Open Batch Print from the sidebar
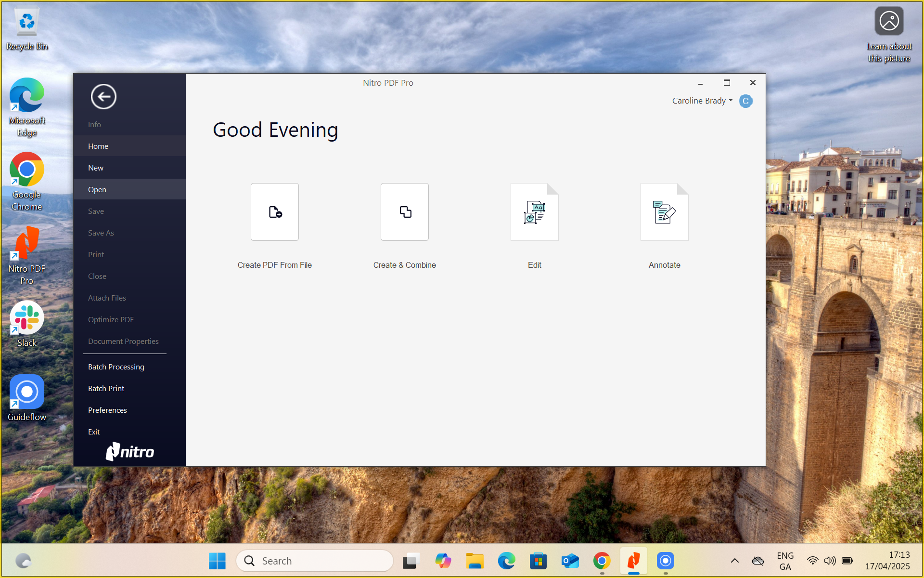The width and height of the screenshot is (924, 578). [x=129, y=388]
